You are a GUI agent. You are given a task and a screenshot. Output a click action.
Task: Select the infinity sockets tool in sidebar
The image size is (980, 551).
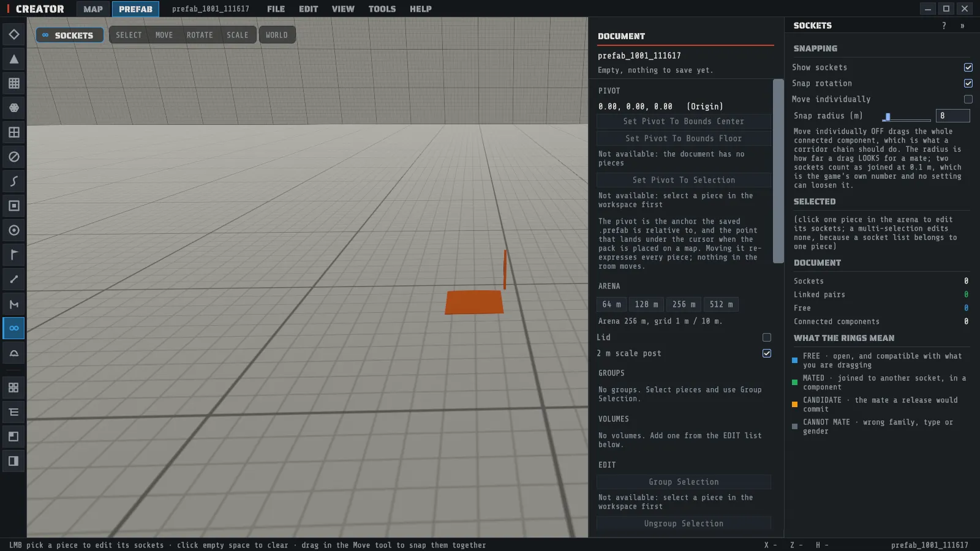pos(13,328)
